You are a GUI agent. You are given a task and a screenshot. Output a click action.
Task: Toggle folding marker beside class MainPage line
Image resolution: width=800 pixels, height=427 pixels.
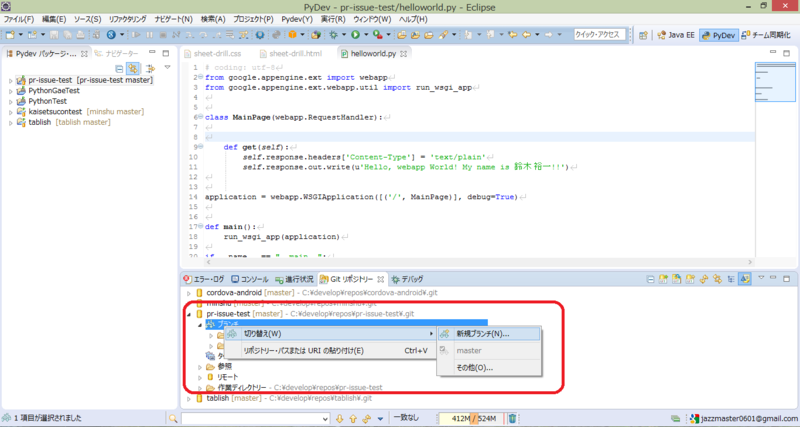pyautogui.click(x=200, y=117)
